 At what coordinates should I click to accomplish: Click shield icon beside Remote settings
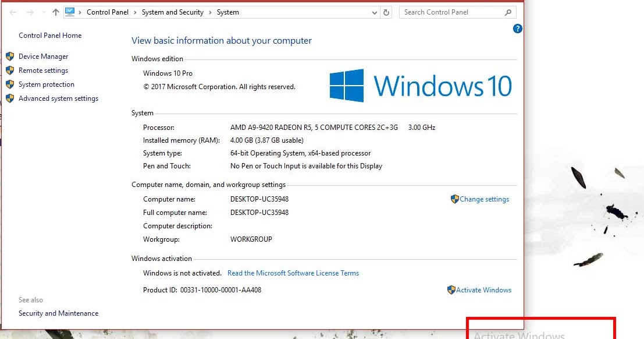click(10, 70)
